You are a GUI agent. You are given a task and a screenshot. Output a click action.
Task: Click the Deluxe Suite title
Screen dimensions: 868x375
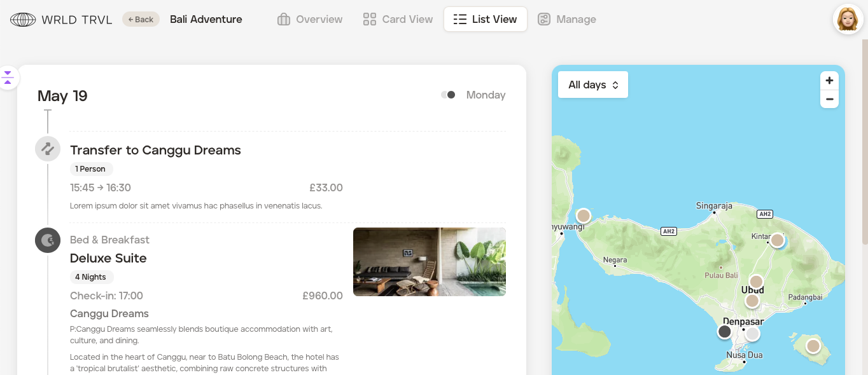108,258
